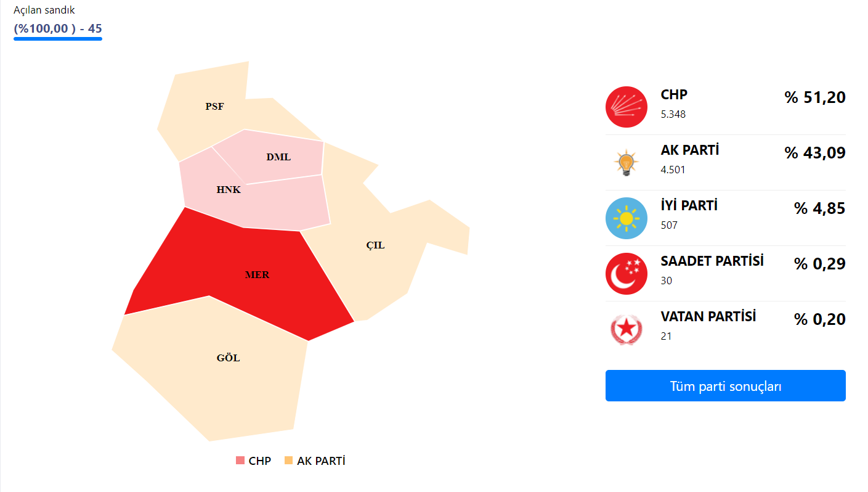Viewport: 868px width, 492px height.
Task: Click the SAADET PARTİSİ crescent logo
Action: pos(627,274)
